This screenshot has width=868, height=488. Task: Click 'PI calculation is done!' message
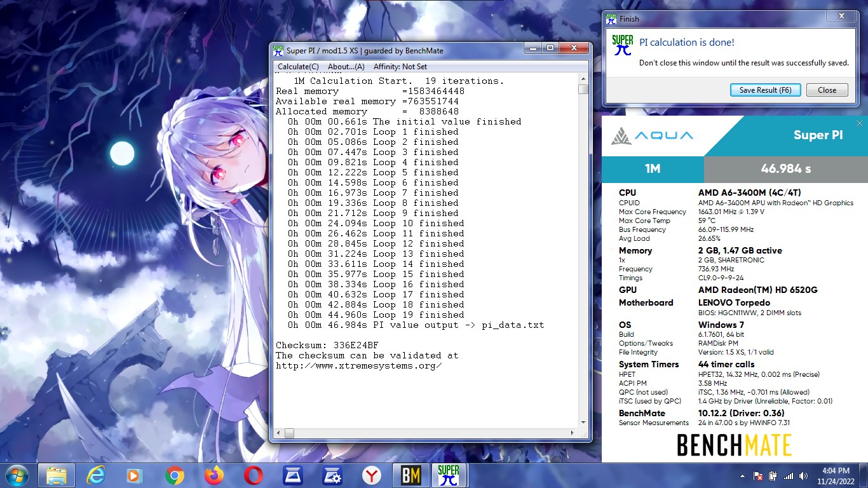[x=686, y=43]
